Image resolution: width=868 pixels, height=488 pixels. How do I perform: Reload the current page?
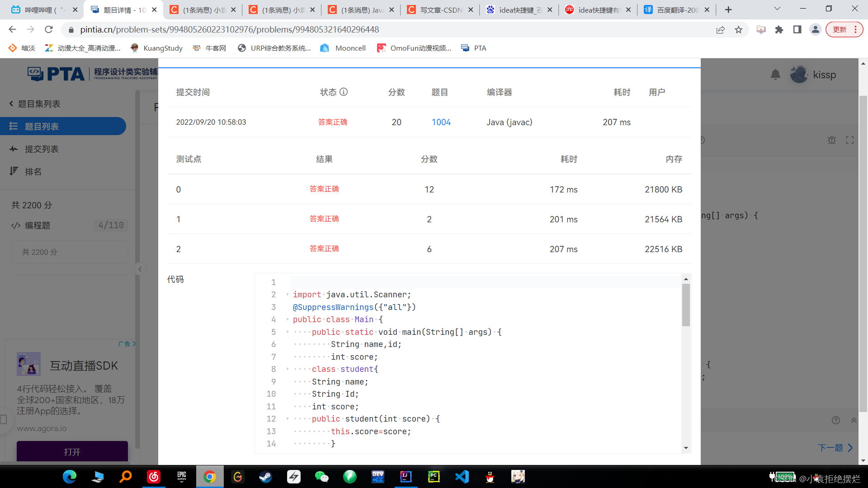click(49, 30)
